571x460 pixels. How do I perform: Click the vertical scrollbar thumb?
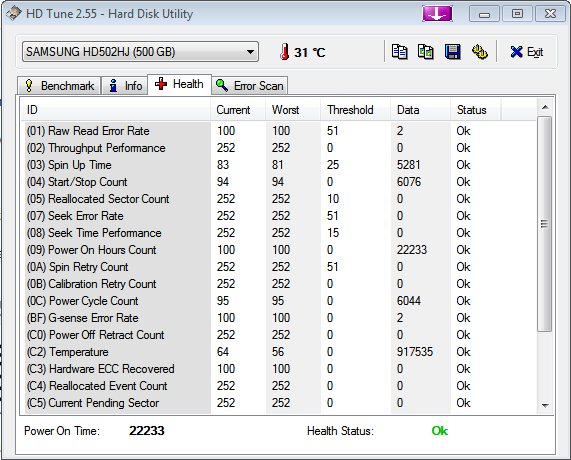544,224
